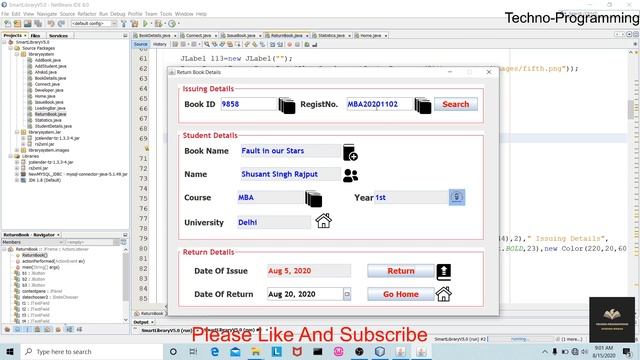640x360 pixels.
Task: Click the Date Of Return date field
Action: pos(305,294)
